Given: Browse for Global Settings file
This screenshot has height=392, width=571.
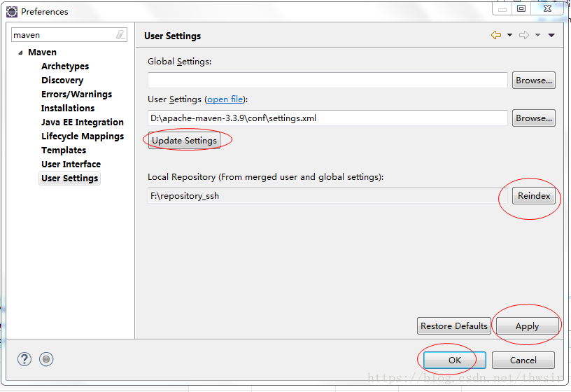Looking at the screenshot, I should pos(533,80).
